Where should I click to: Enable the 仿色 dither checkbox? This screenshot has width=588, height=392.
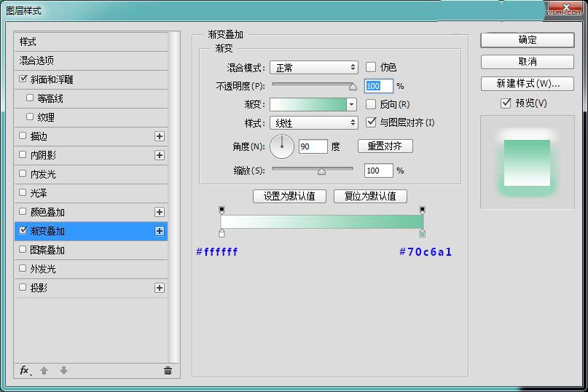[x=371, y=67]
